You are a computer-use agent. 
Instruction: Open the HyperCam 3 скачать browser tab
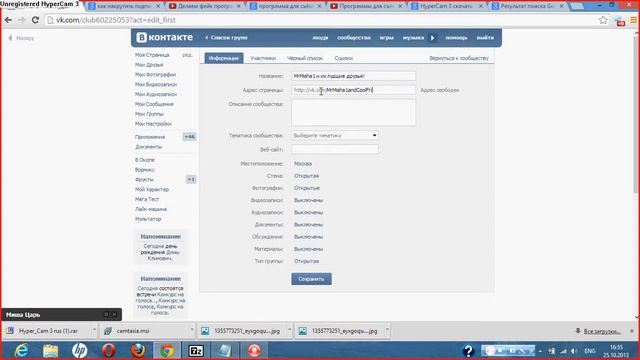click(447, 6)
